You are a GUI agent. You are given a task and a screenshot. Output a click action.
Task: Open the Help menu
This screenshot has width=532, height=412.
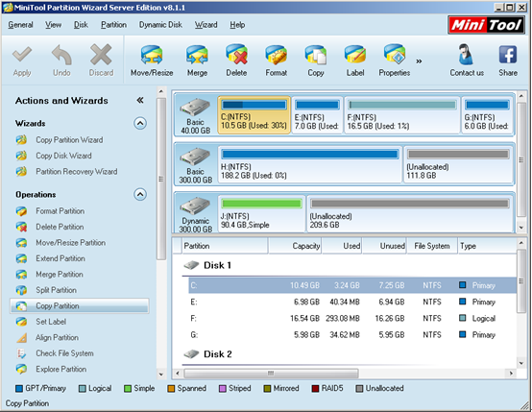tap(237, 25)
